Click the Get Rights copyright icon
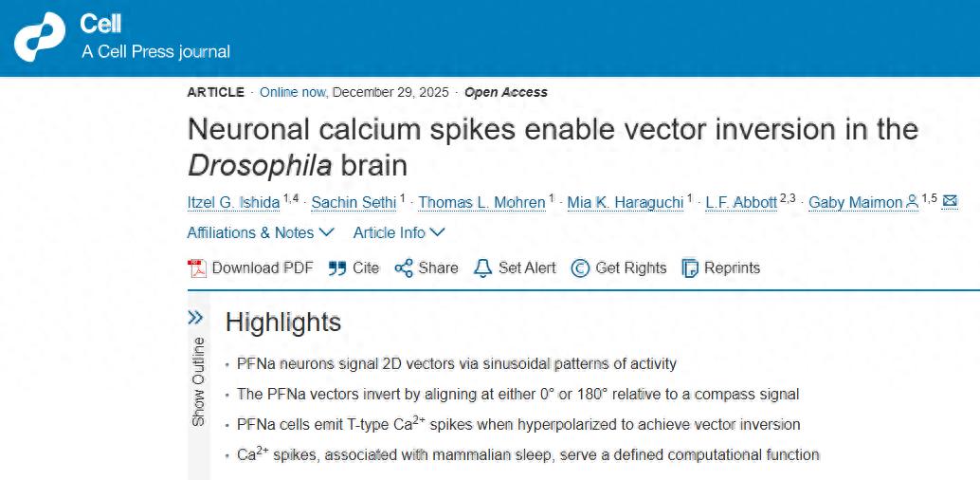The height and width of the screenshot is (480, 980). pos(580,268)
